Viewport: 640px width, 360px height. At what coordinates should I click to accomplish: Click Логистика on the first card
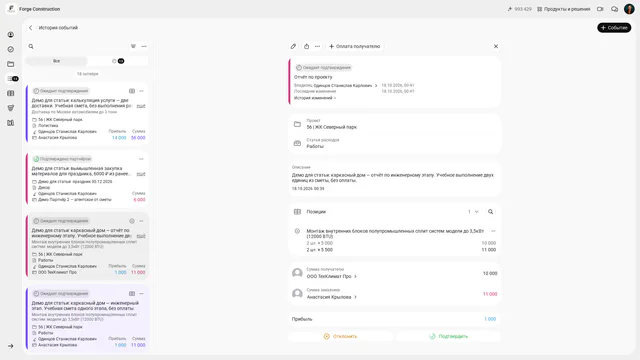tap(48, 126)
